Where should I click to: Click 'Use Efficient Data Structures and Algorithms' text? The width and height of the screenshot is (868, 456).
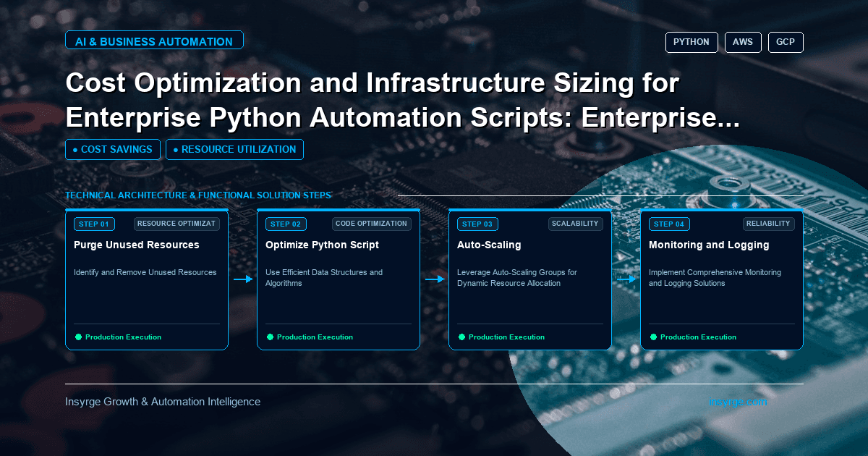pos(324,278)
